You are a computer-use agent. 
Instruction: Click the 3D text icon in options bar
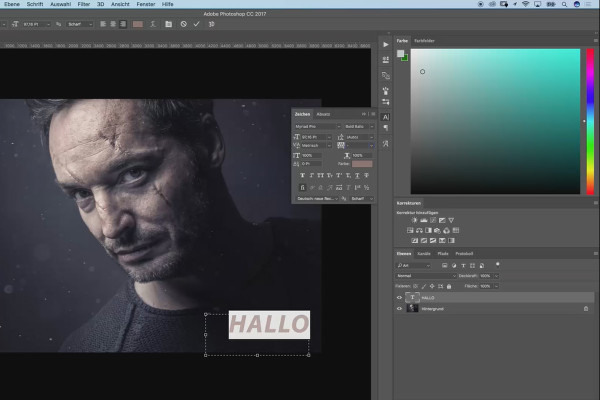point(211,24)
